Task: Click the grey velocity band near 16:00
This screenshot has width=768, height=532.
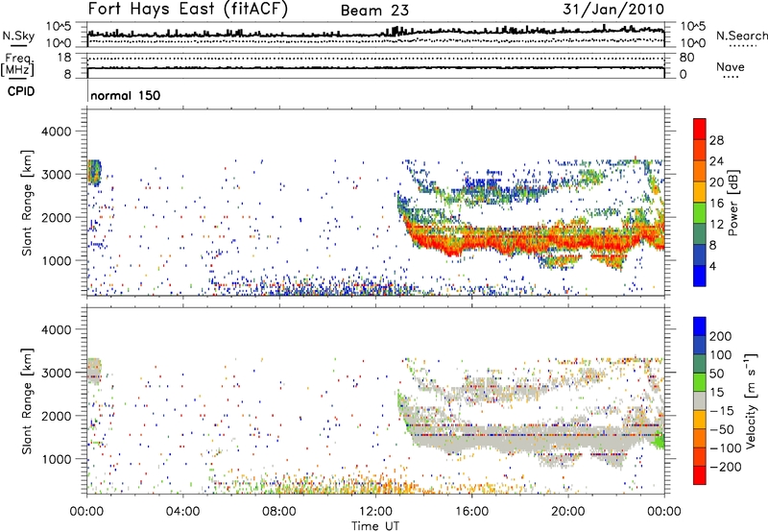Action: click(x=471, y=436)
